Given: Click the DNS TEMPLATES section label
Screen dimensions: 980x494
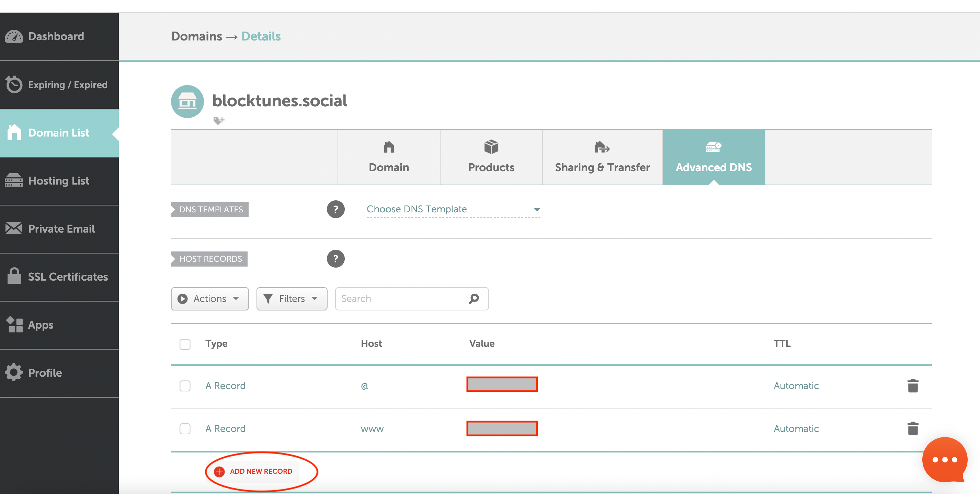Looking at the screenshot, I should tap(209, 209).
